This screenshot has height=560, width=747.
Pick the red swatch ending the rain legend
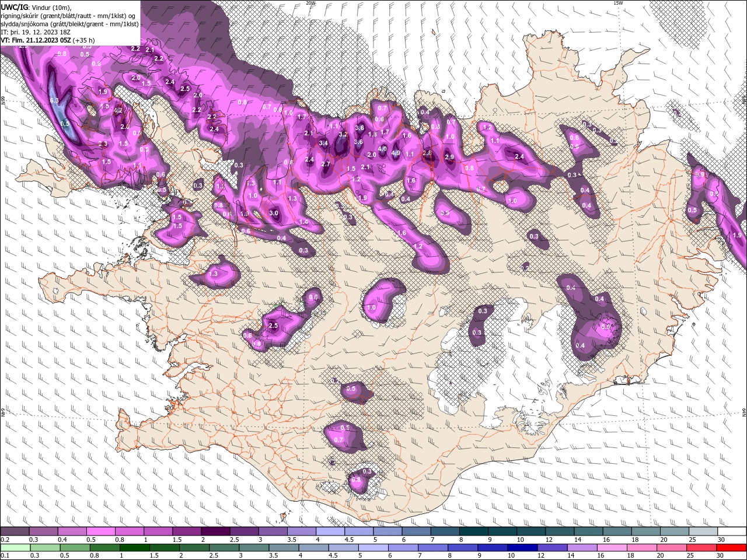tap(732, 547)
